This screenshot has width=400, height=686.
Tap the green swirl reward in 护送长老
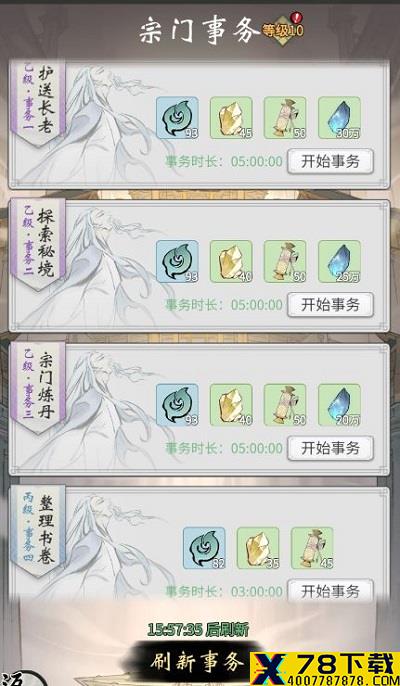tap(177, 118)
